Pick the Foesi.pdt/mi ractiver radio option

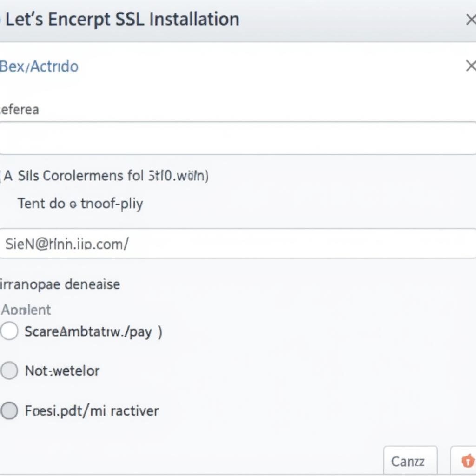[x=9, y=410]
